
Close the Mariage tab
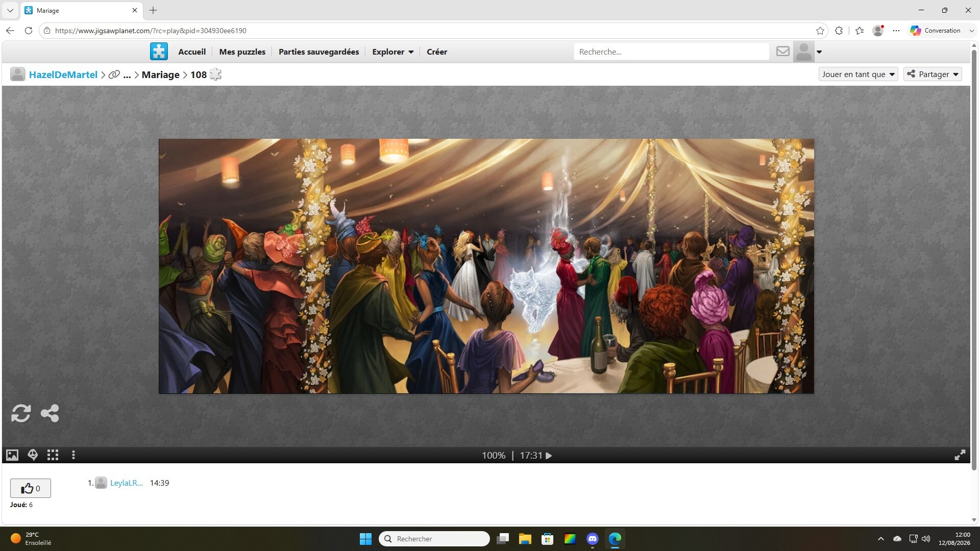coord(135,10)
